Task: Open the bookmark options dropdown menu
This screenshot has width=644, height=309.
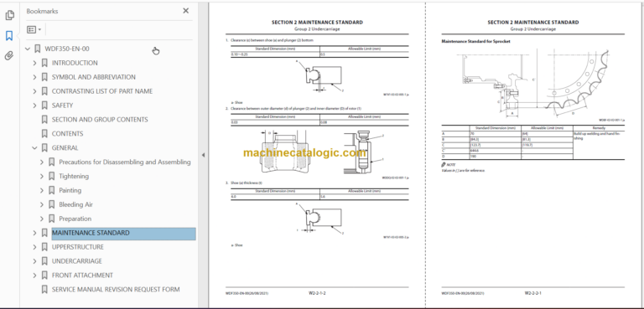Action: click(34, 29)
